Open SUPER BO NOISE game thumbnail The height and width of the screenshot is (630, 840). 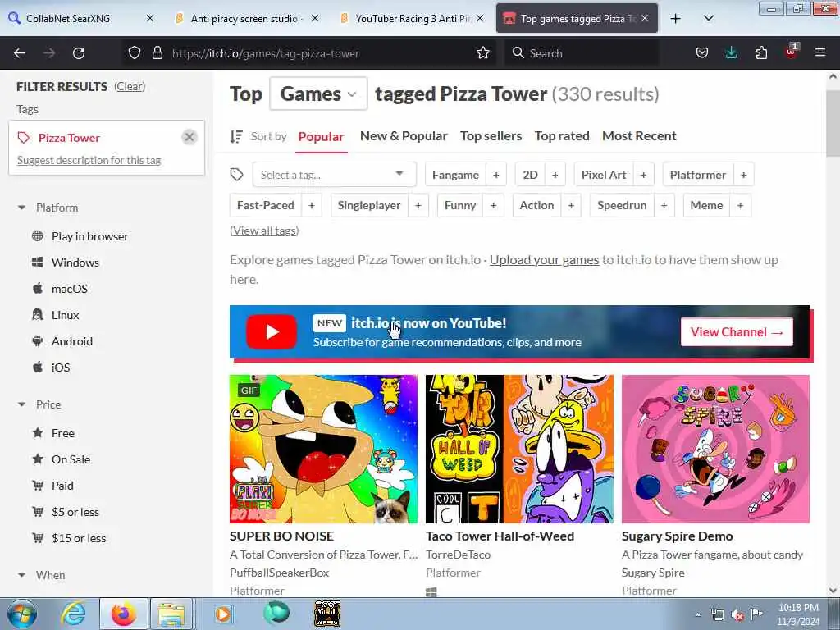(323, 449)
